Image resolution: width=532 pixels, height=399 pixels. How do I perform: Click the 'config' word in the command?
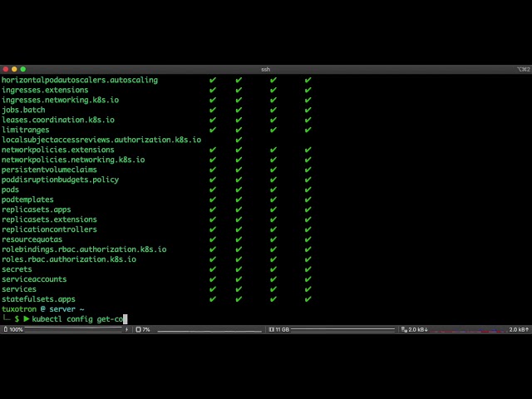[x=80, y=319]
